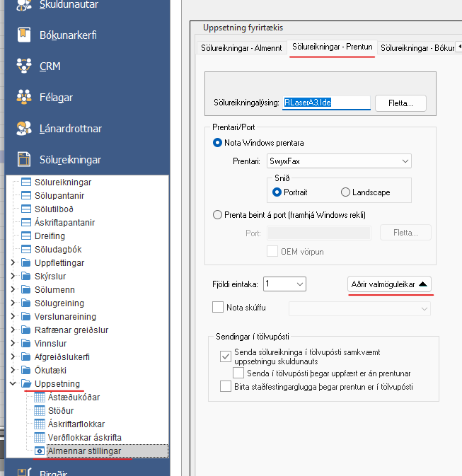Click the Aðrir valmöguleikar button
Viewport: 462px width, 476px height.
coord(389,284)
